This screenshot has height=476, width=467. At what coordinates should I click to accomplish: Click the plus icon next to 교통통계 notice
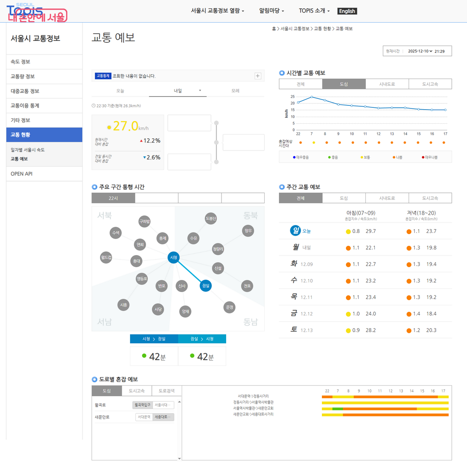click(x=258, y=76)
